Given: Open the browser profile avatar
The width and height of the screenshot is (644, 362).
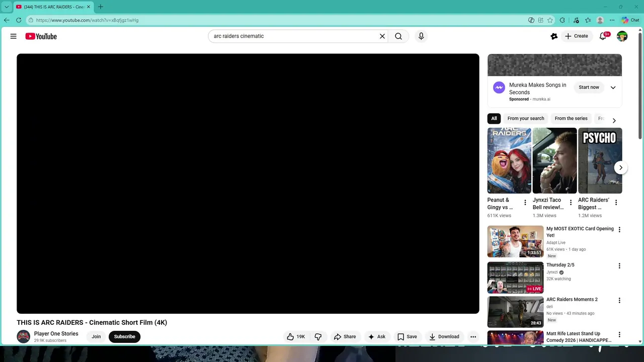Looking at the screenshot, I should pos(600,20).
